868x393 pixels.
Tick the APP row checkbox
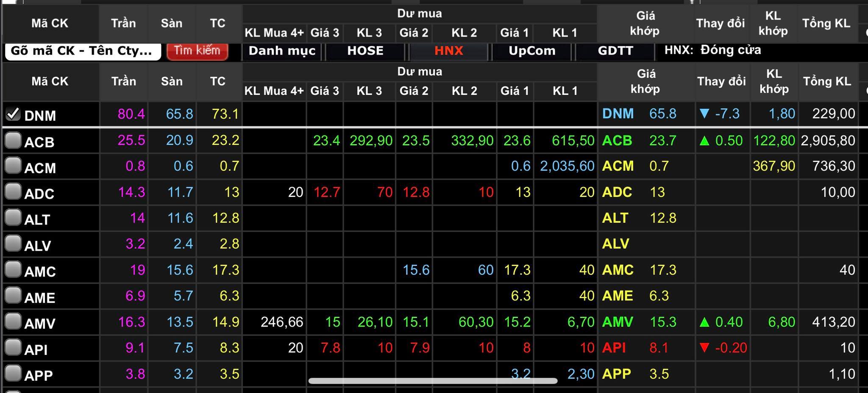click(x=13, y=374)
